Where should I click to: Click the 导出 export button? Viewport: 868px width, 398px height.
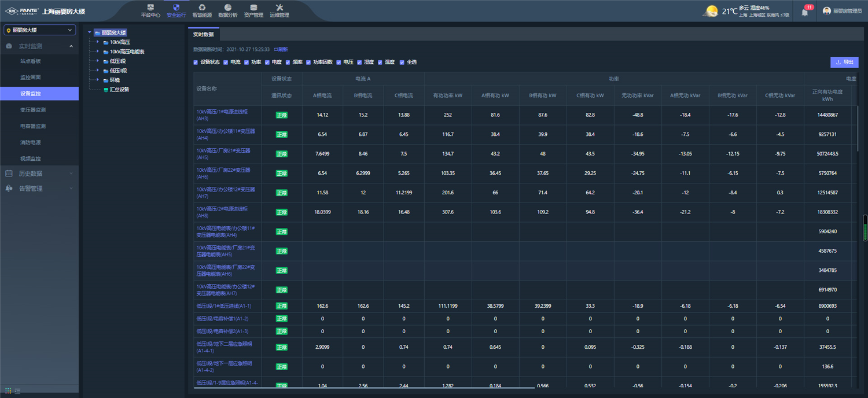[x=844, y=62]
